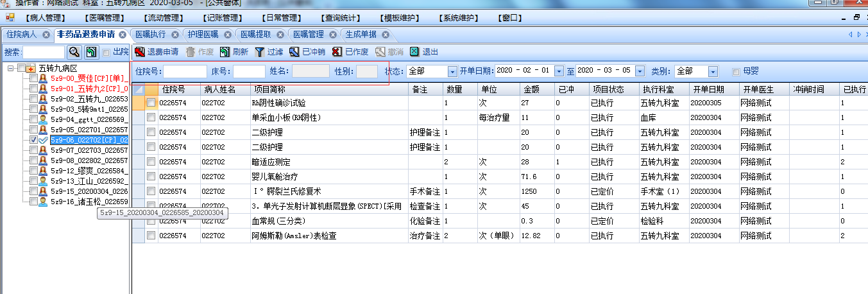This screenshot has width=868, height=294.
Task: Tick the checkbox for Ⅰ°腭裂兰氏修复术 row
Action: [151, 191]
